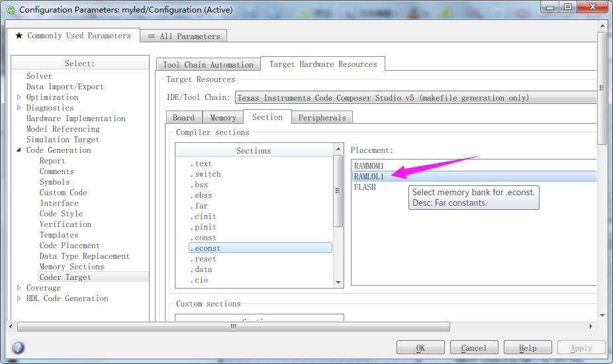Open the Commonly Used Parameters tab
The height and width of the screenshot is (364, 613).
tap(73, 36)
